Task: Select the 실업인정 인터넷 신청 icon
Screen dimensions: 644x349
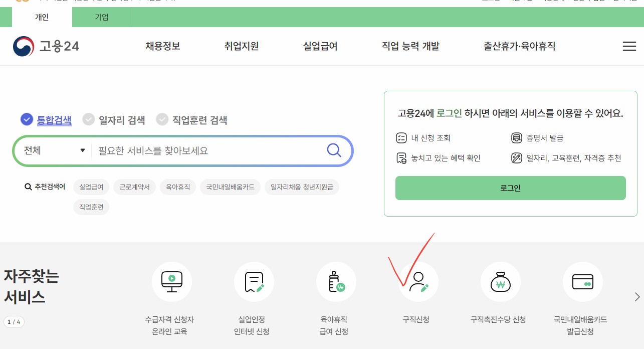Action: [254, 281]
